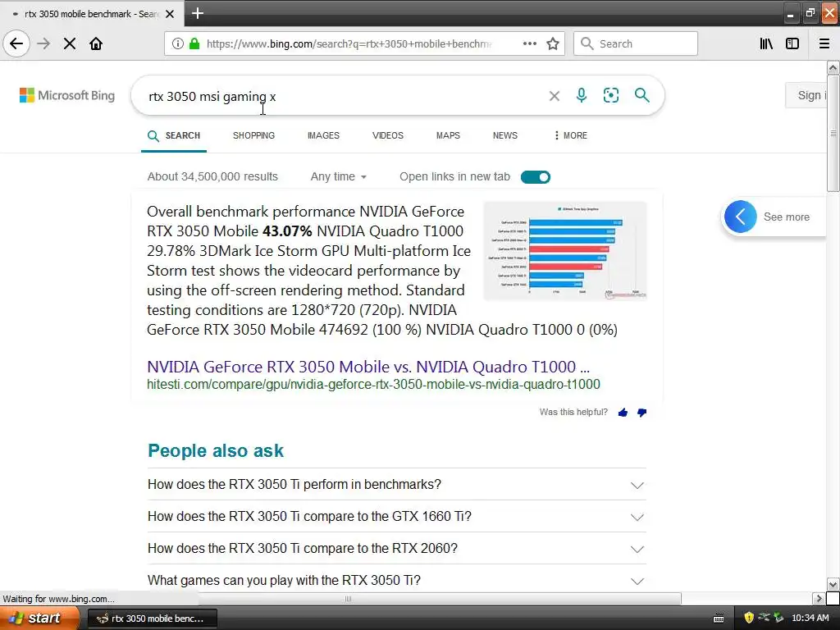
Task: Expand RTX 3050 Ti versus GTX 1660 Ti question
Action: click(396, 517)
